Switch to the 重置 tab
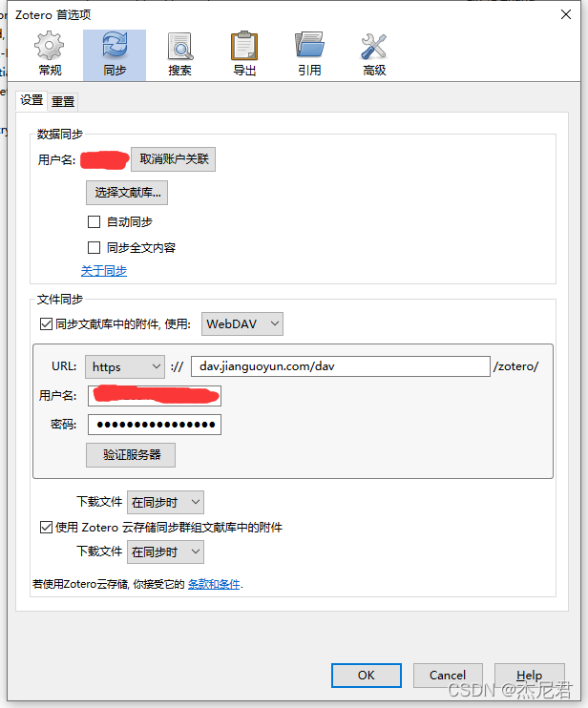 point(63,101)
